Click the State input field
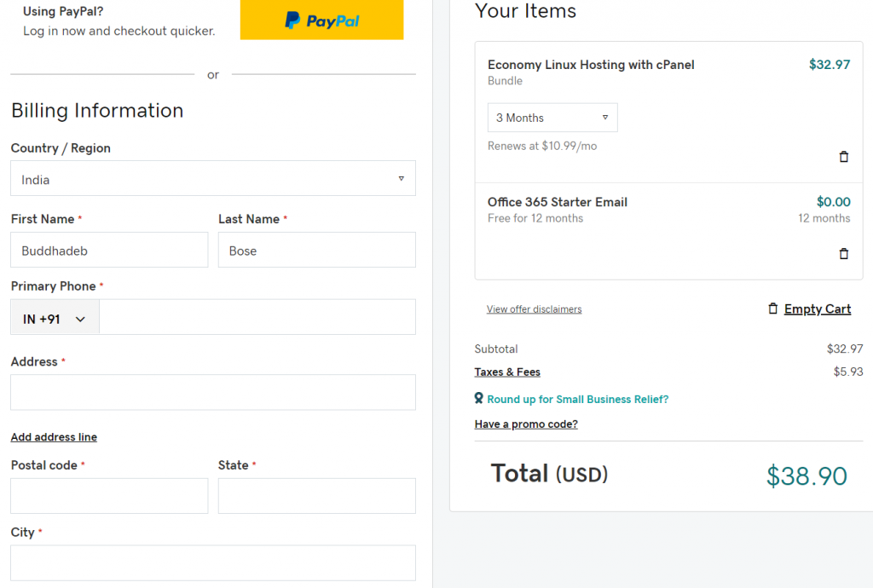 (317, 496)
